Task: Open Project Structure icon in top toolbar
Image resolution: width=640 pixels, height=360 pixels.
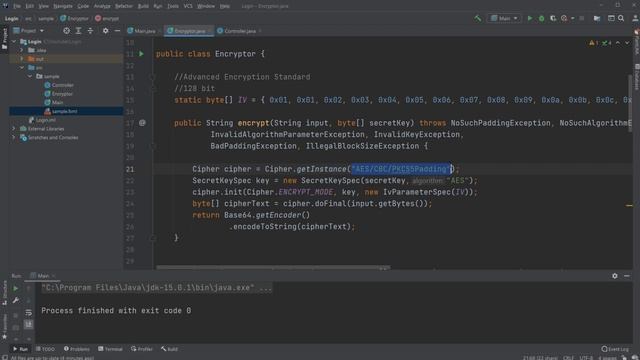Action: tap(597, 18)
